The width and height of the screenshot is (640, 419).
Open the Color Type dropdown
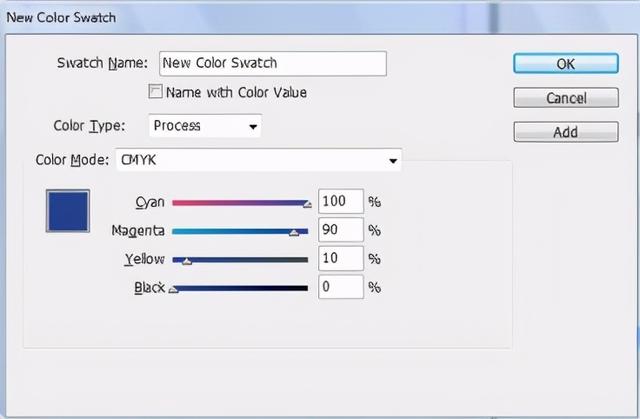[205, 126]
